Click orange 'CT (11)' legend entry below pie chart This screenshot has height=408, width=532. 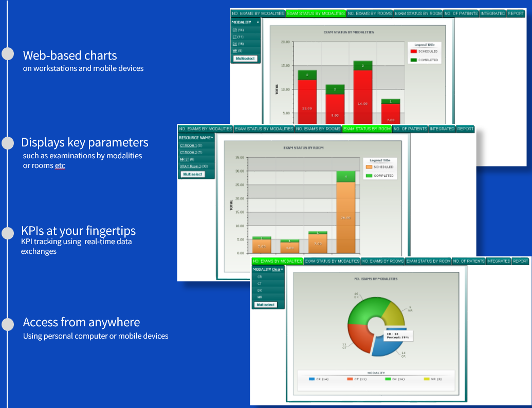tap(357, 379)
